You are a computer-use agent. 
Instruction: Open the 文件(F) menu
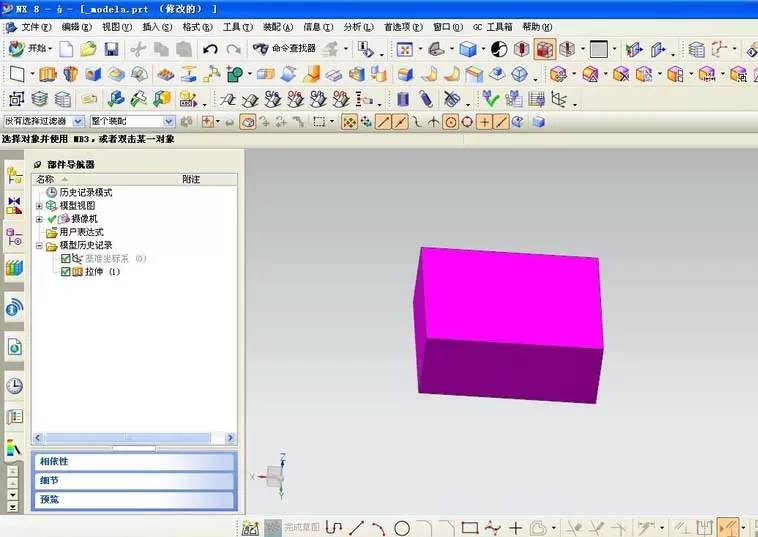31,27
